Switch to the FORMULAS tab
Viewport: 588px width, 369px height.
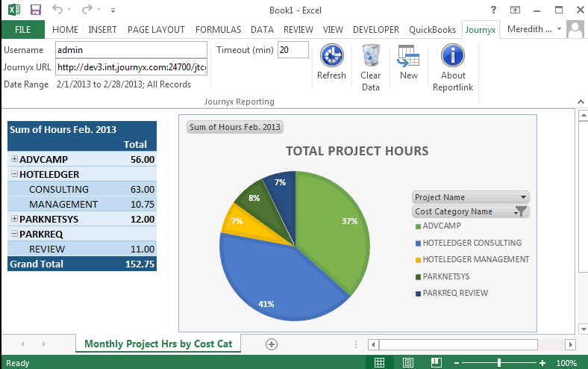tap(218, 30)
